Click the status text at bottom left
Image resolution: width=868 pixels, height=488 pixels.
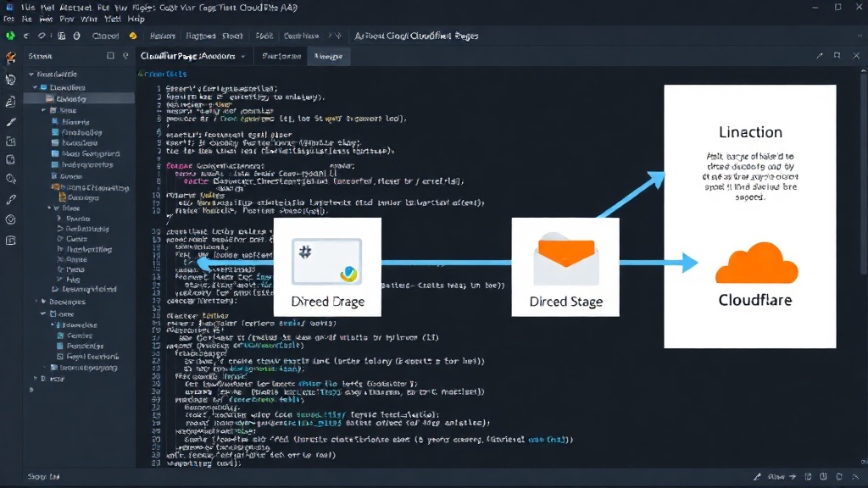pyautogui.click(x=43, y=476)
